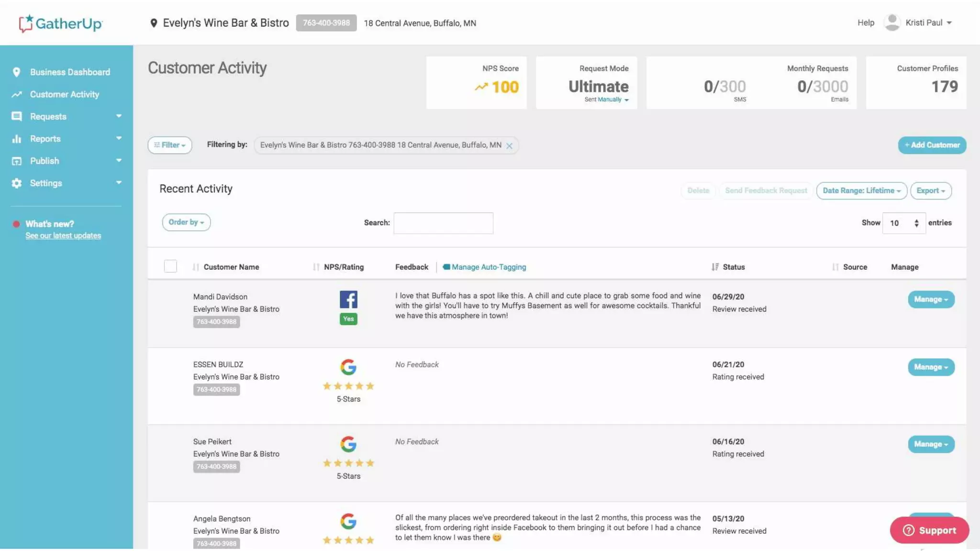Click the 5-star rating for ESSEN BUILDZ

(348, 386)
